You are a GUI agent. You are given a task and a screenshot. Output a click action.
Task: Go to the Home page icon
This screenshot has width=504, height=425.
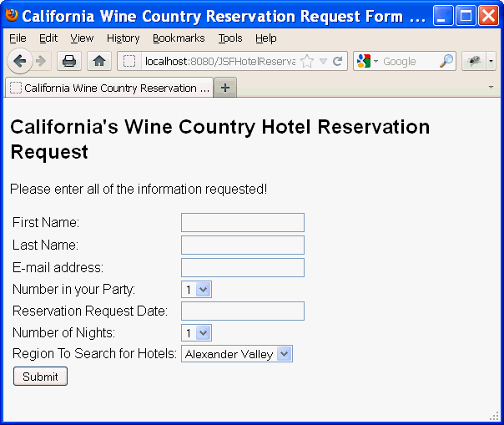point(98,61)
